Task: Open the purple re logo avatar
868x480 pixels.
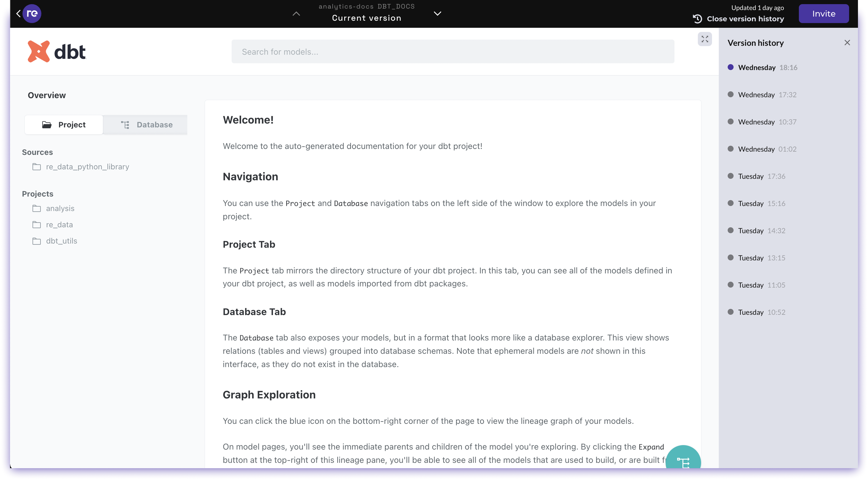Action: tap(32, 14)
